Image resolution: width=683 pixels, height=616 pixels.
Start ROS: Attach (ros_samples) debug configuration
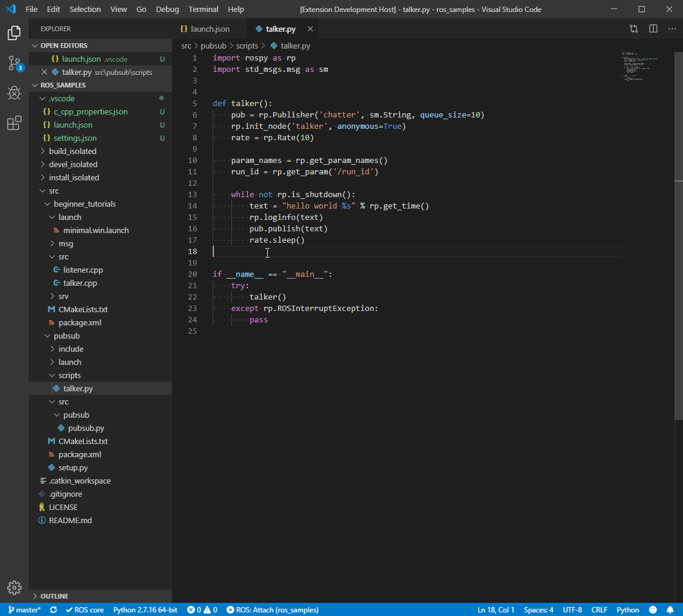pyautogui.click(x=273, y=610)
